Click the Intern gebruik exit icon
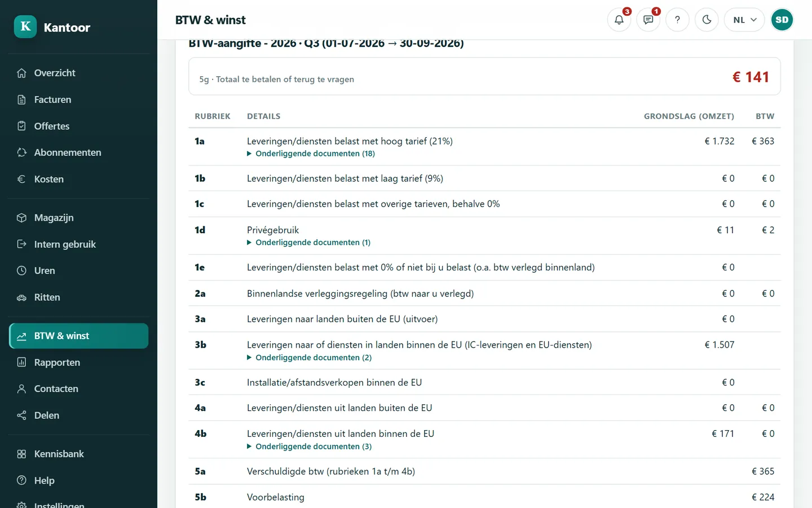812x508 pixels. (21, 244)
